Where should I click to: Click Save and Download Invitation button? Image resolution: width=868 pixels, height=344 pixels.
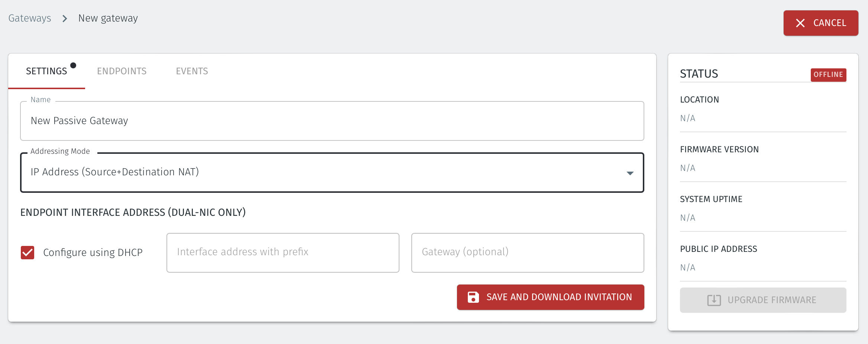point(550,297)
